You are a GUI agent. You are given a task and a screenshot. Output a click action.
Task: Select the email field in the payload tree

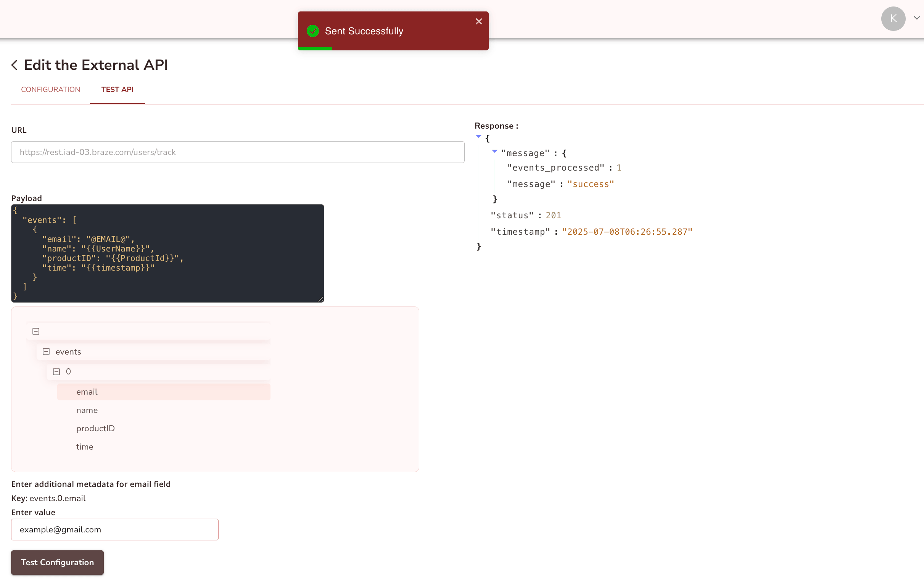pyautogui.click(x=87, y=392)
